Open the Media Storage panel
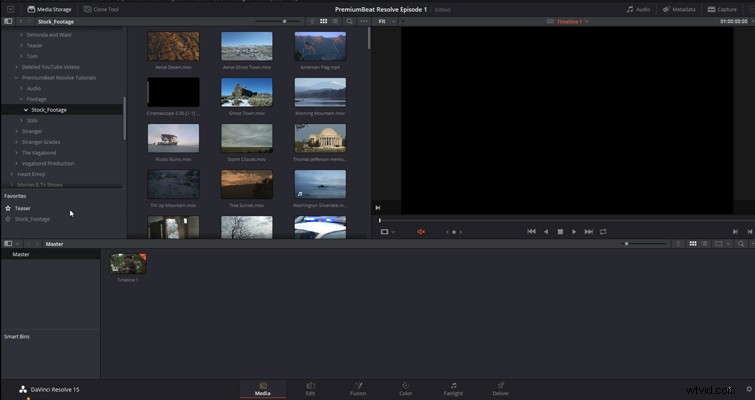The width and height of the screenshot is (755, 400). pos(49,9)
